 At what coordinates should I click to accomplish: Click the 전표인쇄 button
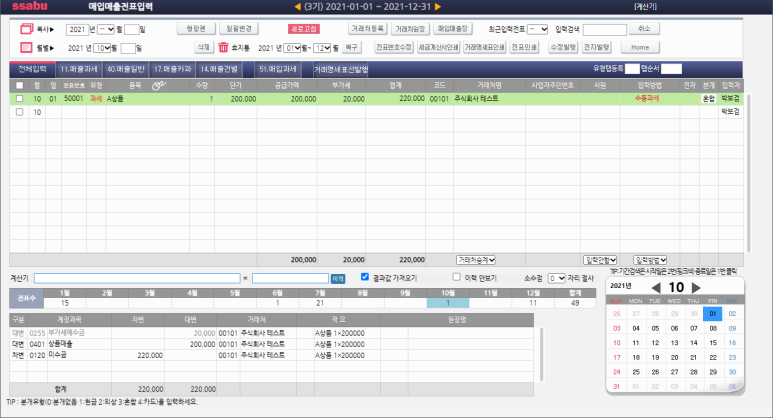(524, 47)
